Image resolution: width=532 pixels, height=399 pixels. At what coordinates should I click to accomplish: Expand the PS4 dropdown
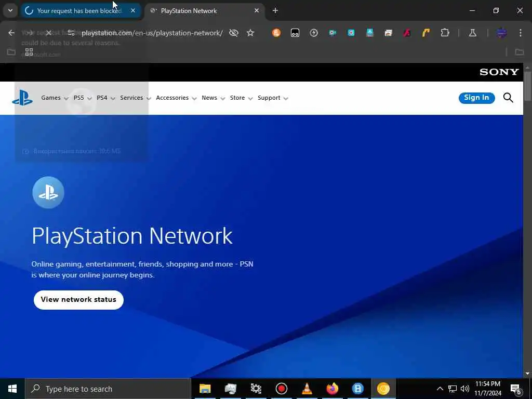click(106, 98)
